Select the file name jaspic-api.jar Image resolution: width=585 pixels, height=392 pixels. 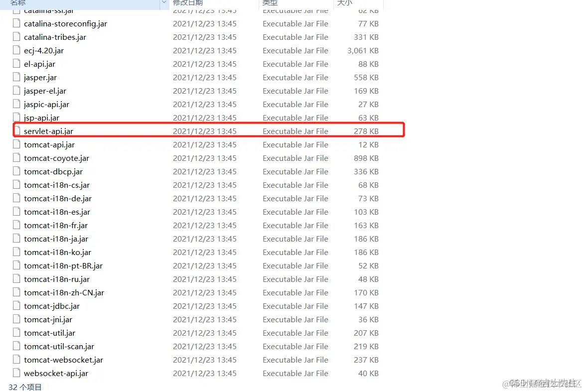pyautogui.click(x=46, y=105)
